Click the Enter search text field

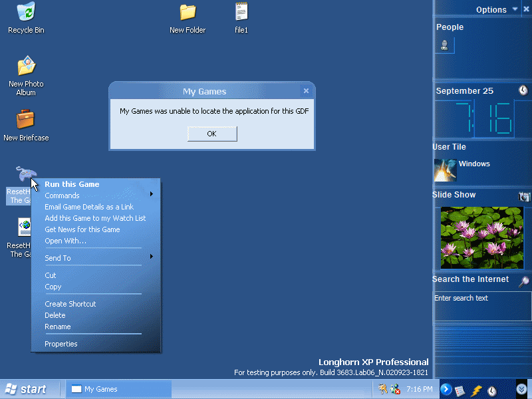[482, 306]
